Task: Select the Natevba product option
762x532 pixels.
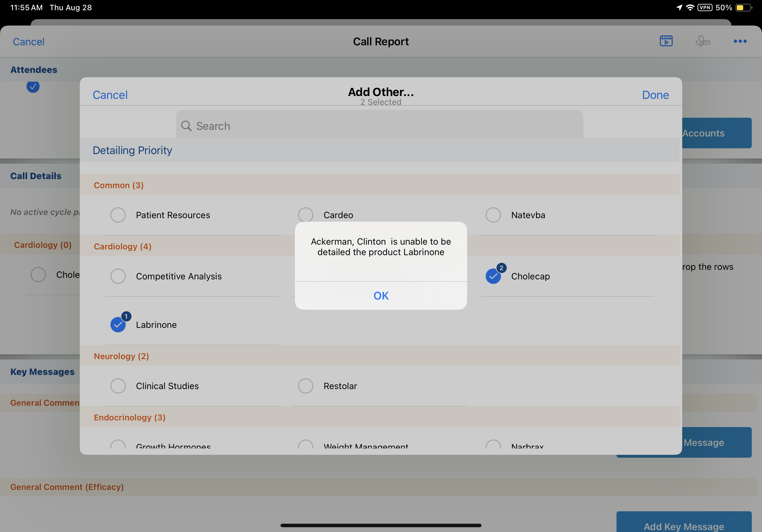Action: (x=493, y=215)
